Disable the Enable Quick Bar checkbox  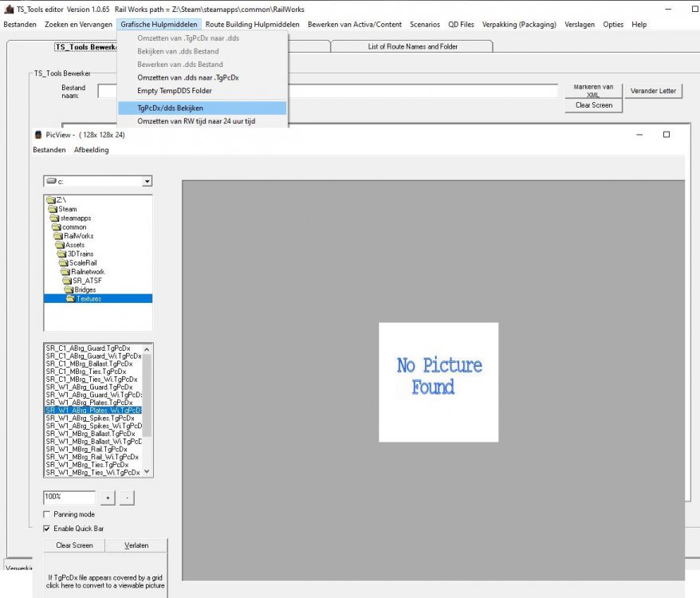click(x=46, y=528)
